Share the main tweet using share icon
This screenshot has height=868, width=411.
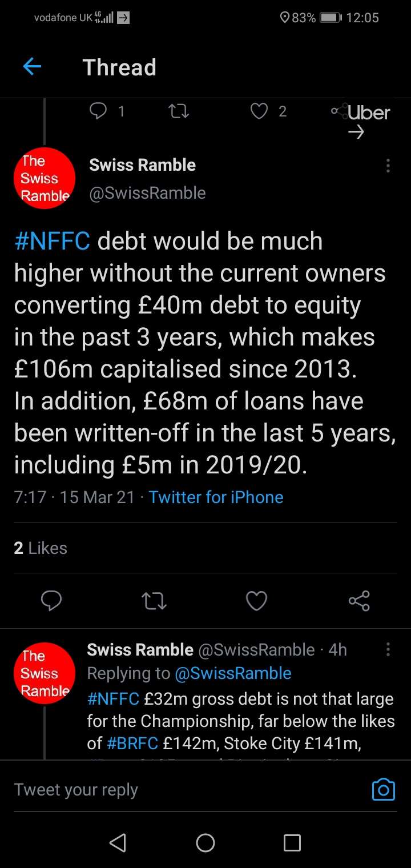[359, 601]
